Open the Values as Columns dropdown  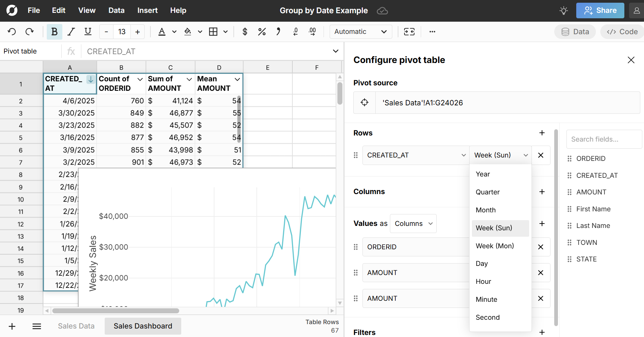[x=413, y=224]
